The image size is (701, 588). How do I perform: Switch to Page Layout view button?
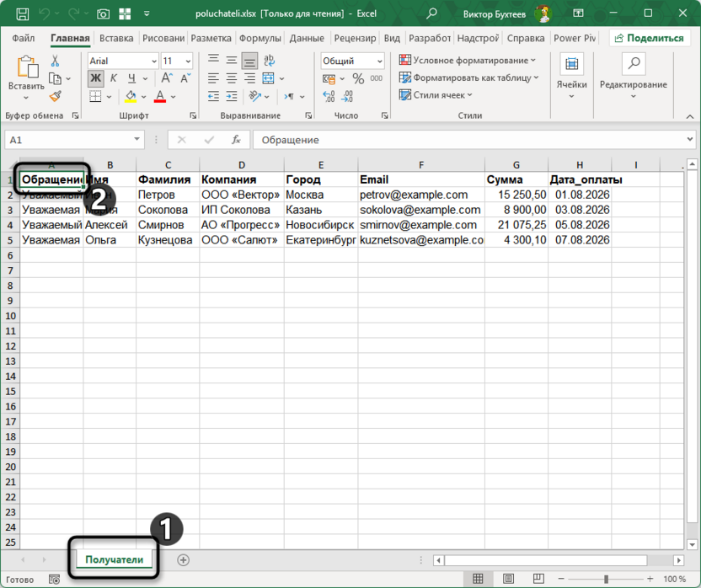pos(508,579)
